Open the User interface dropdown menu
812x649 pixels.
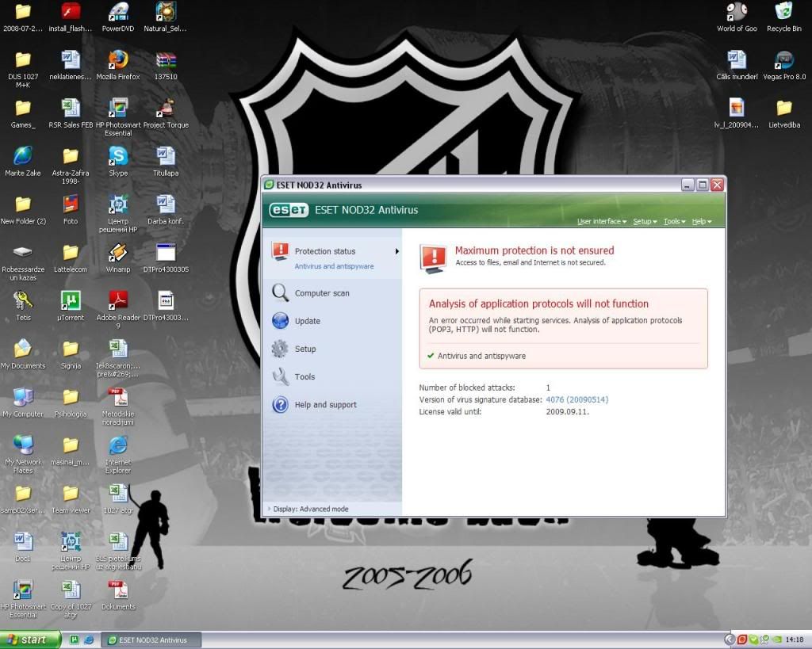click(x=602, y=222)
